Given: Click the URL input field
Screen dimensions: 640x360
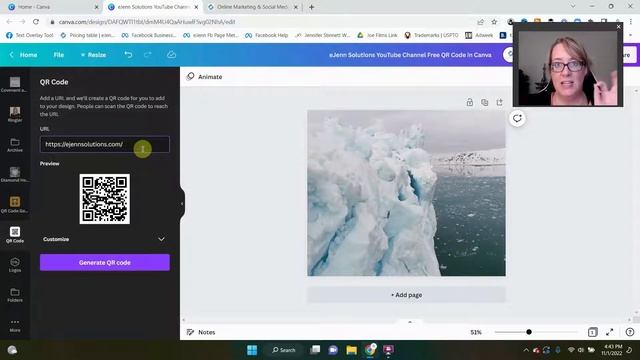Looking at the screenshot, I should [104, 144].
